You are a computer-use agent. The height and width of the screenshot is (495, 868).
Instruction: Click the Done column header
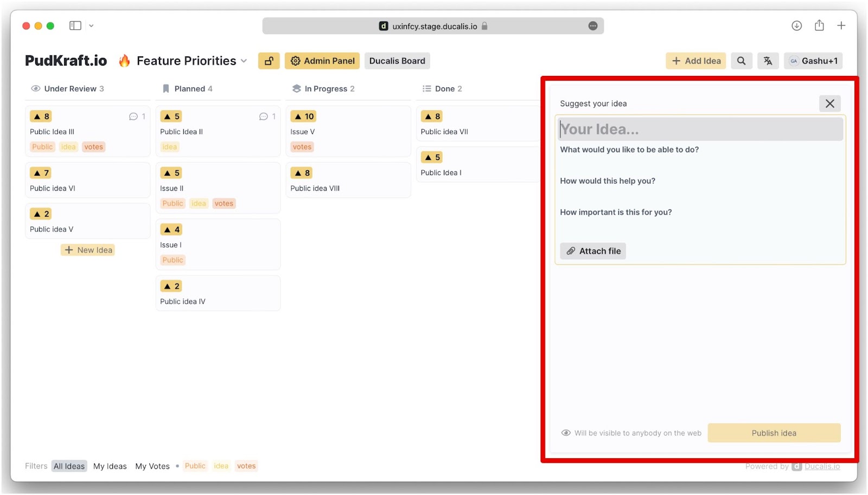tap(442, 89)
